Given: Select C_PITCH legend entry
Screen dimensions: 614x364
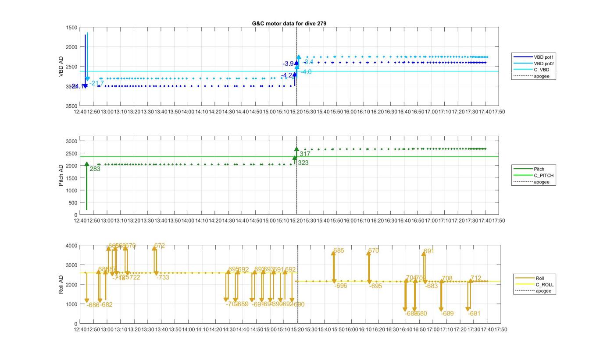Looking at the screenshot, I should pos(533,176).
